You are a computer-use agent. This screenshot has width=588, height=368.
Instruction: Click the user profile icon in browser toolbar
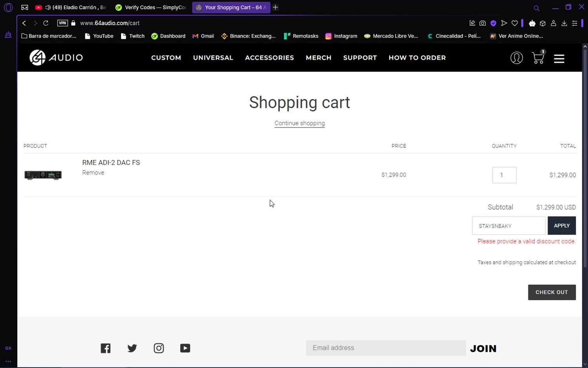point(554,23)
